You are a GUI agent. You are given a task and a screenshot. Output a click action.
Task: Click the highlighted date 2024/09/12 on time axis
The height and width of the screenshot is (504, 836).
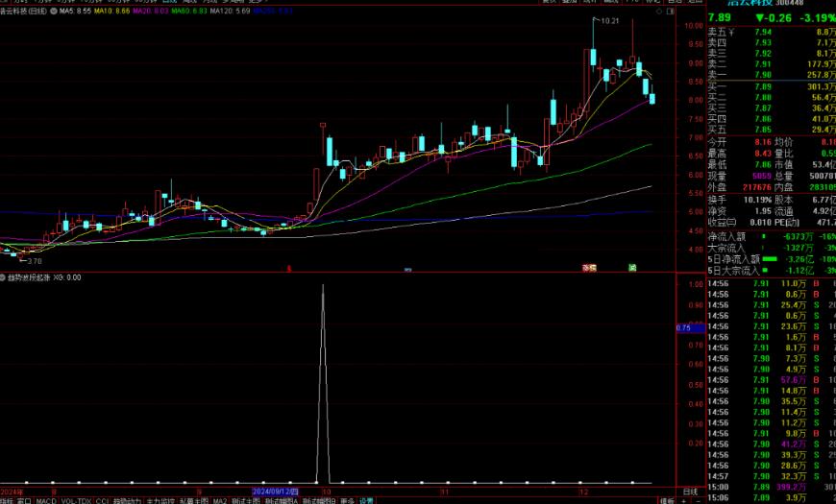coord(275,492)
